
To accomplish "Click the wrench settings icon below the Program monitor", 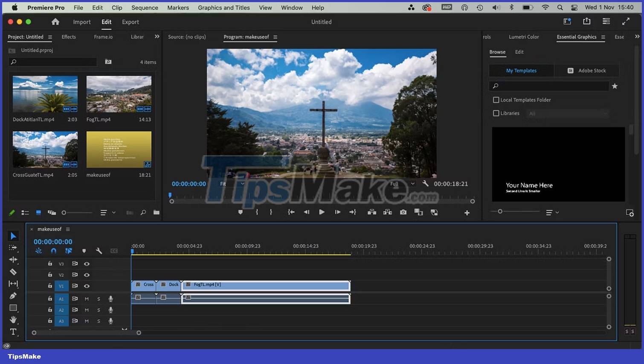I will coord(425,184).
